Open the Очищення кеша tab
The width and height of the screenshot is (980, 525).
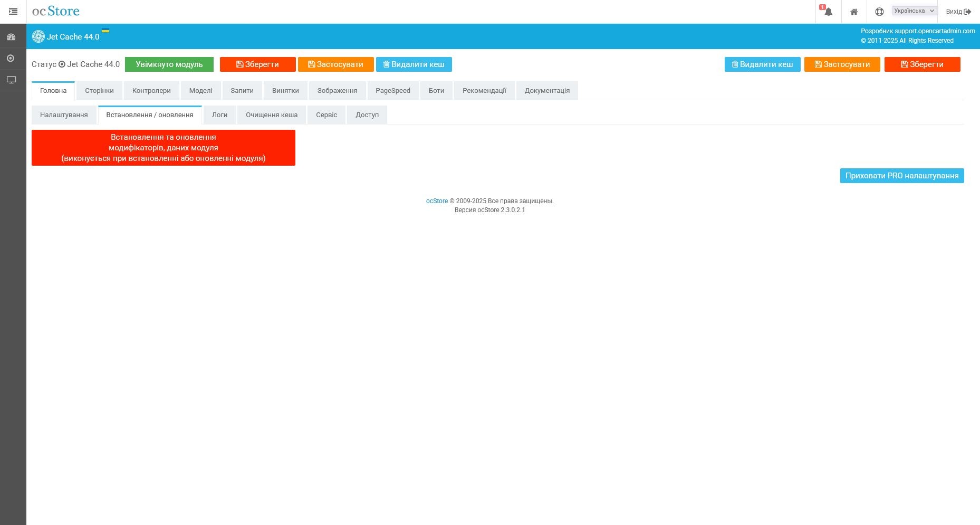click(x=271, y=114)
